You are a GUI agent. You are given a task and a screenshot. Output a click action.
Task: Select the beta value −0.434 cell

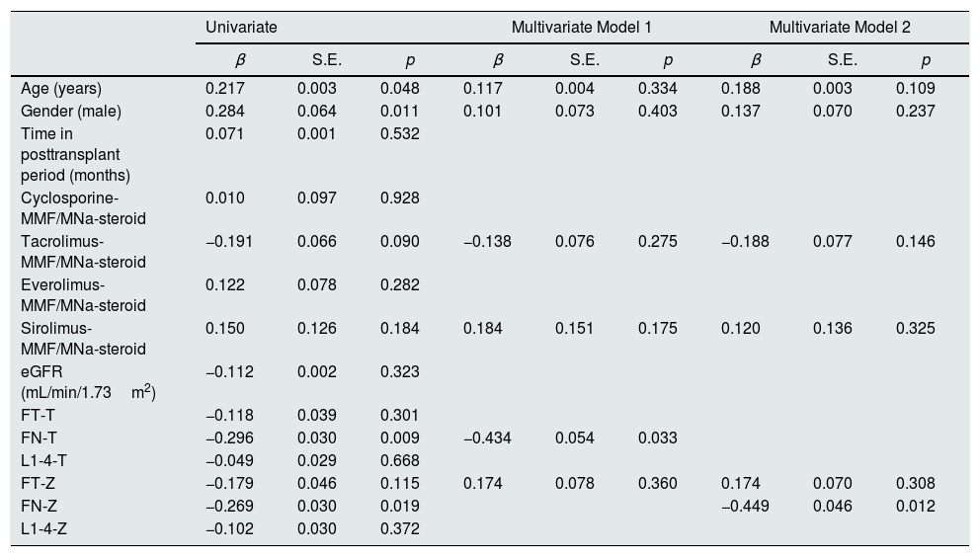pyautogui.click(x=487, y=438)
